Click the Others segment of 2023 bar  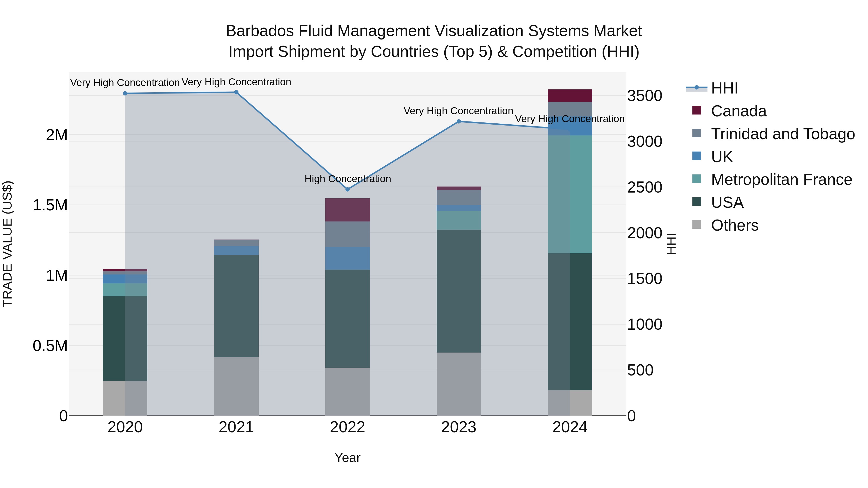click(x=459, y=384)
